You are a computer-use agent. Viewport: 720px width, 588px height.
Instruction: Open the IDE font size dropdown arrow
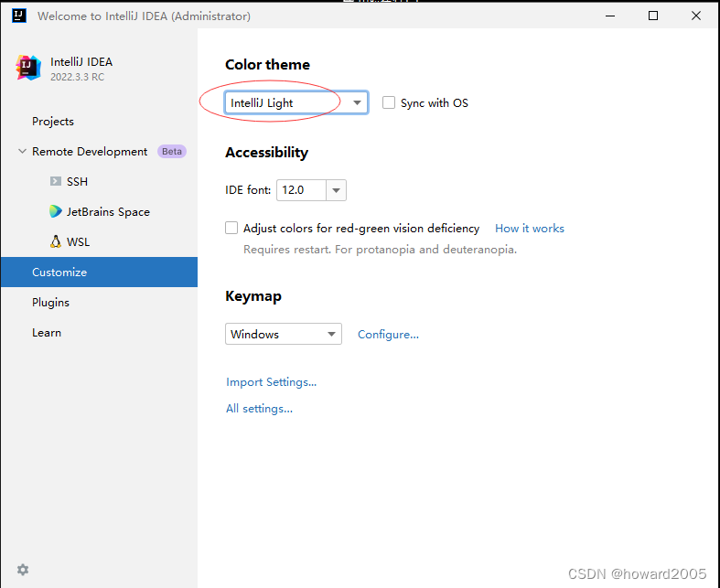tap(336, 190)
